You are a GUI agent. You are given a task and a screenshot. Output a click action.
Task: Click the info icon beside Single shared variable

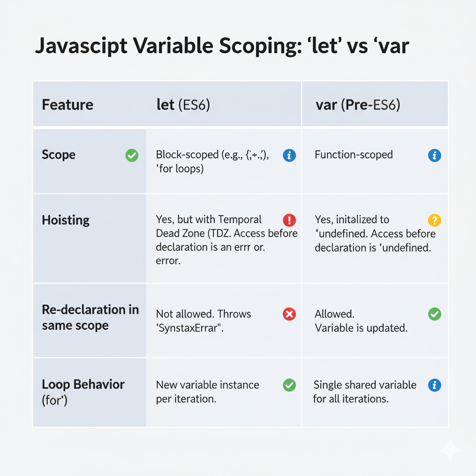coord(434,385)
